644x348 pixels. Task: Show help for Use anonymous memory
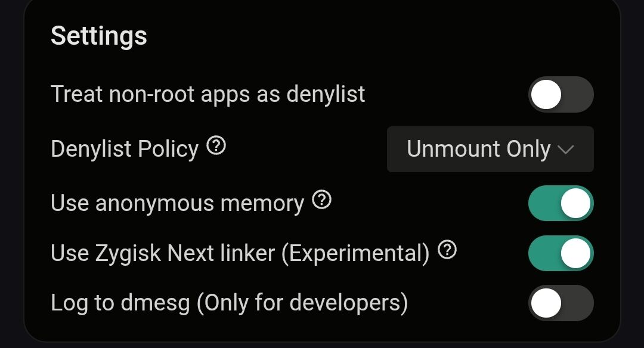click(321, 201)
